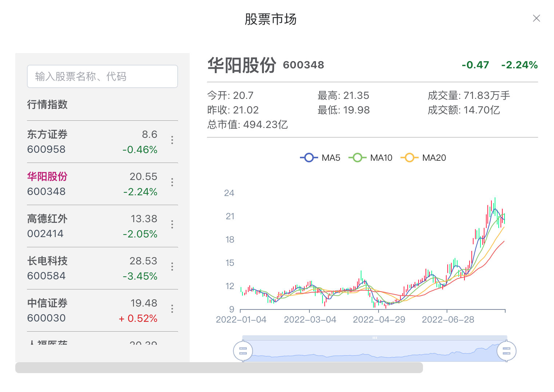Open options menu beside 东方证券
The width and height of the screenshot is (554, 392).
coord(172,140)
